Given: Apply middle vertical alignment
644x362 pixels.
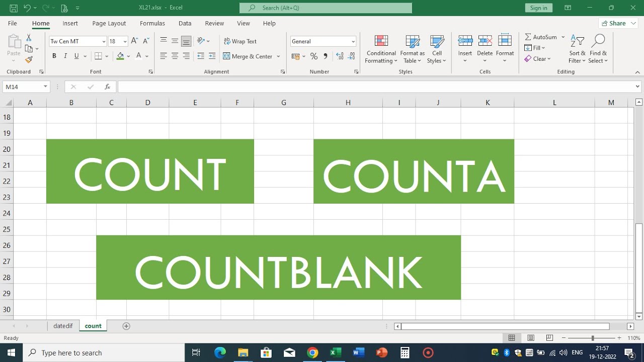Looking at the screenshot, I should coord(175,41).
